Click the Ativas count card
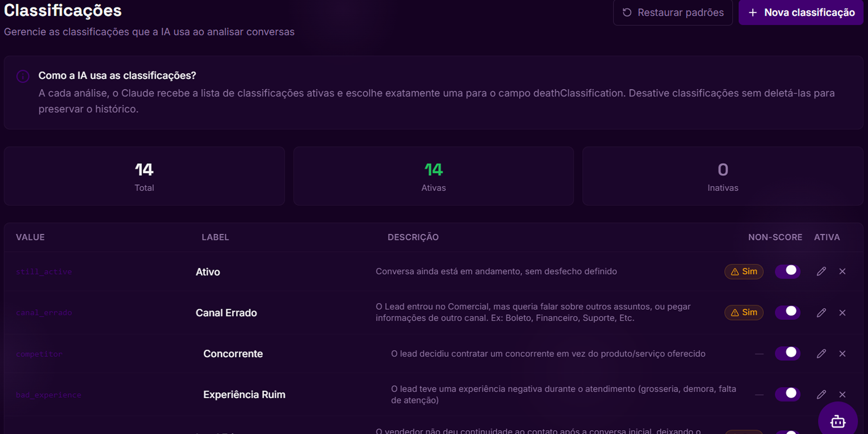The image size is (868, 434). coord(433,176)
